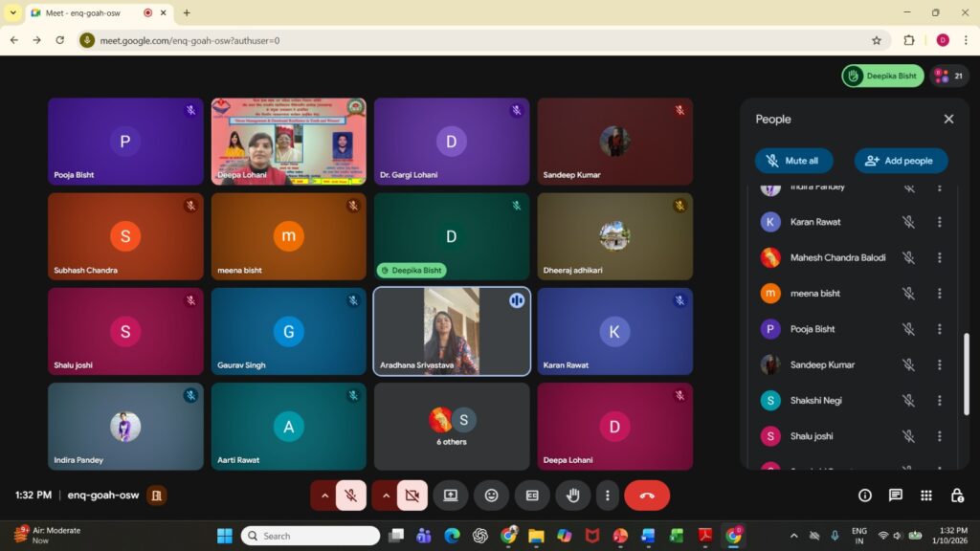Toggle the microphone mute button
980x551 pixels.
(x=351, y=496)
